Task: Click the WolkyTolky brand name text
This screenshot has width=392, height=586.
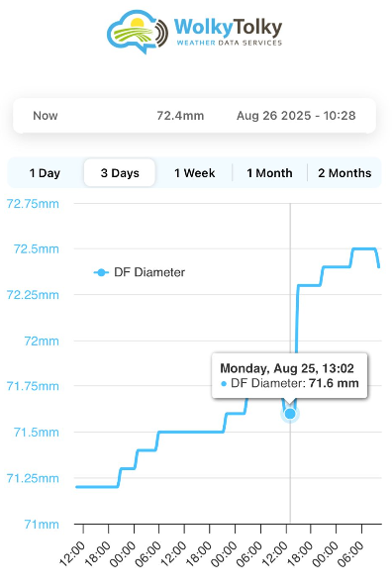Action: click(228, 28)
